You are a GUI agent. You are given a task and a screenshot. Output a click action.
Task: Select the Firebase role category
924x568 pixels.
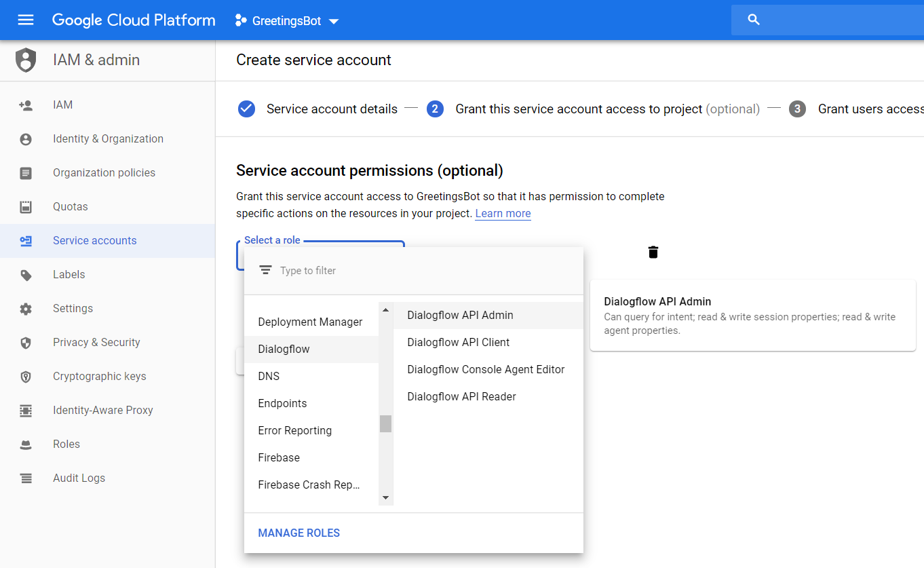(x=311, y=458)
